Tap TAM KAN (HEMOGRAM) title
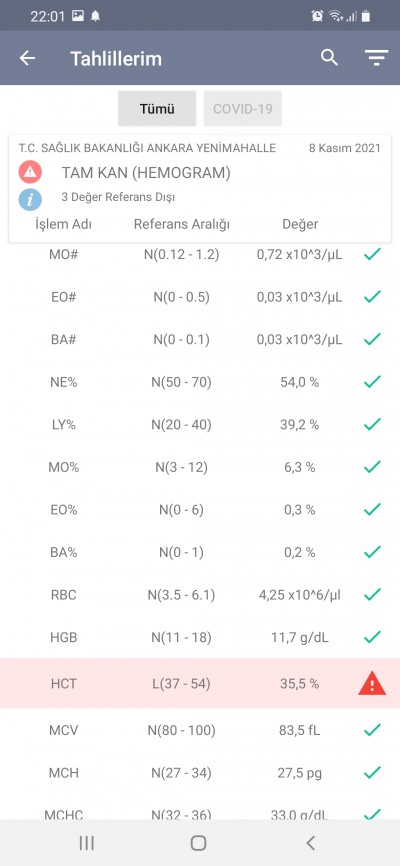The height and width of the screenshot is (866, 400). tap(146, 173)
